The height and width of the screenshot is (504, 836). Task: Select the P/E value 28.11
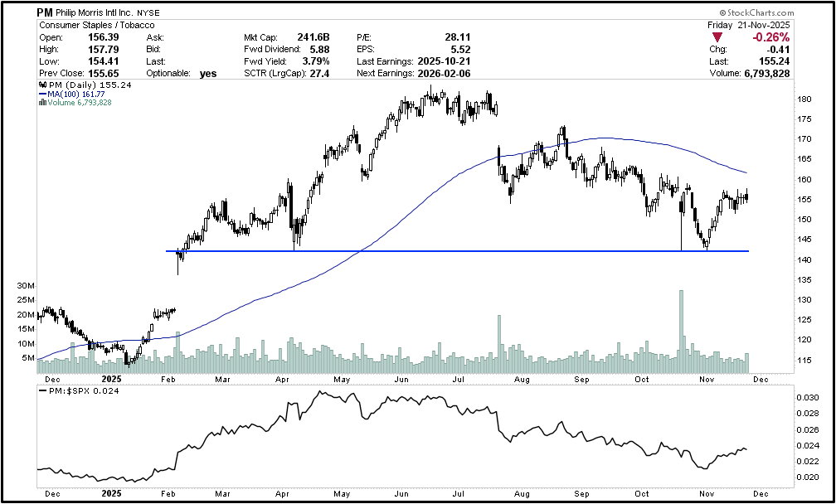coord(458,37)
